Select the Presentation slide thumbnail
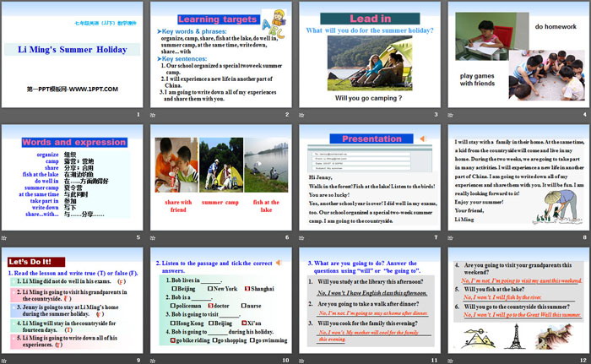 tap(370, 177)
